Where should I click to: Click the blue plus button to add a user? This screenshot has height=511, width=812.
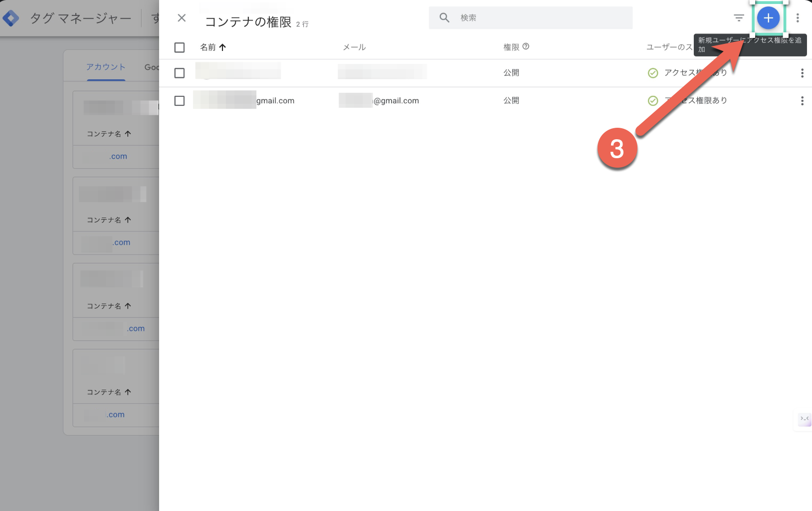click(x=768, y=17)
